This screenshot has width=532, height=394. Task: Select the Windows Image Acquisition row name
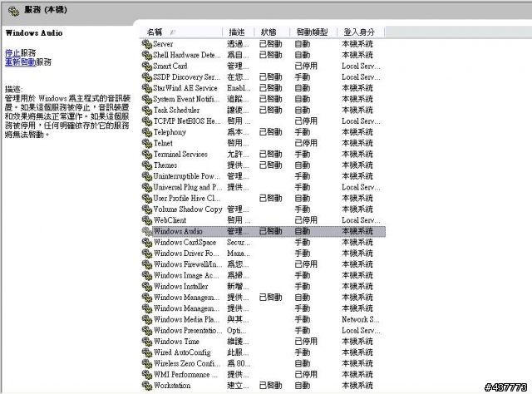click(x=186, y=275)
